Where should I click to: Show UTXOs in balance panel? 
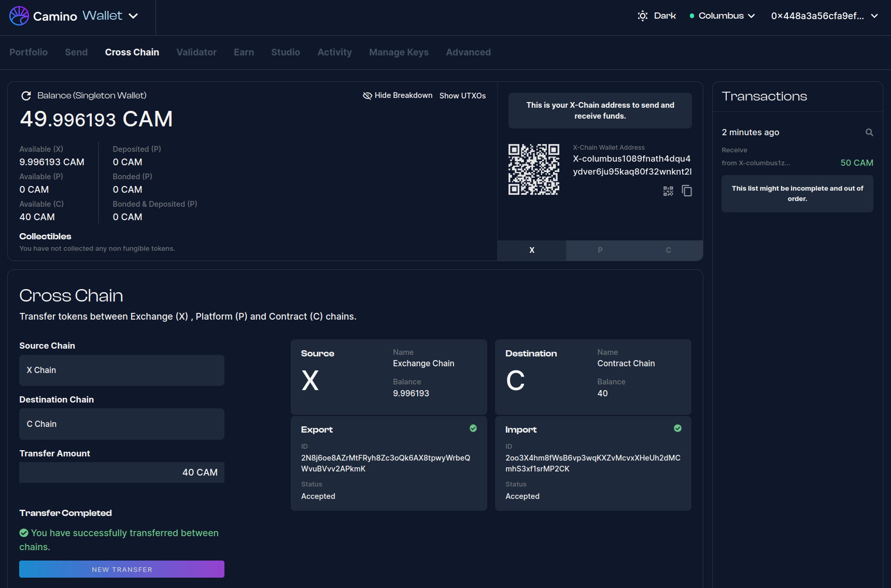pos(462,96)
